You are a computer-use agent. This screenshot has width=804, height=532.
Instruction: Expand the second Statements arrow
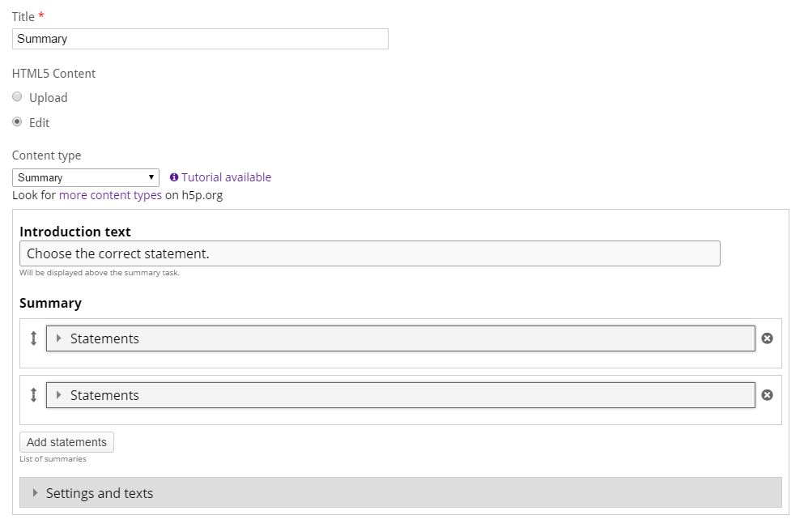click(58, 395)
